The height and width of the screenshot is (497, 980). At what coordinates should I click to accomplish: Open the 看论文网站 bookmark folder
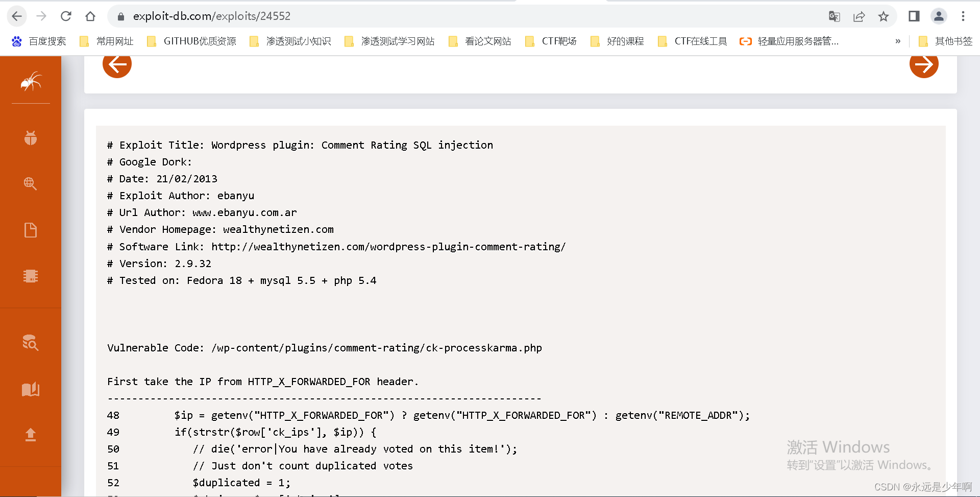[x=480, y=41]
